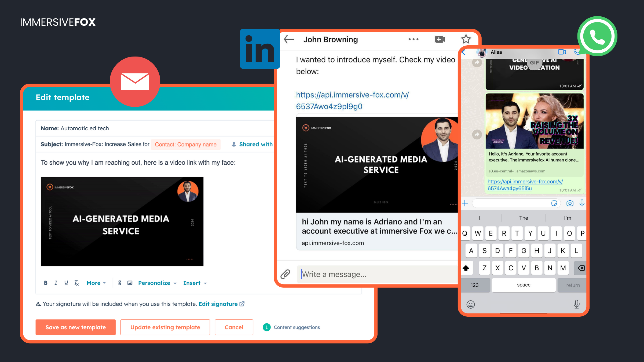644x362 pixels.
Task: Star the John Browning conversation
Action: 466,39
